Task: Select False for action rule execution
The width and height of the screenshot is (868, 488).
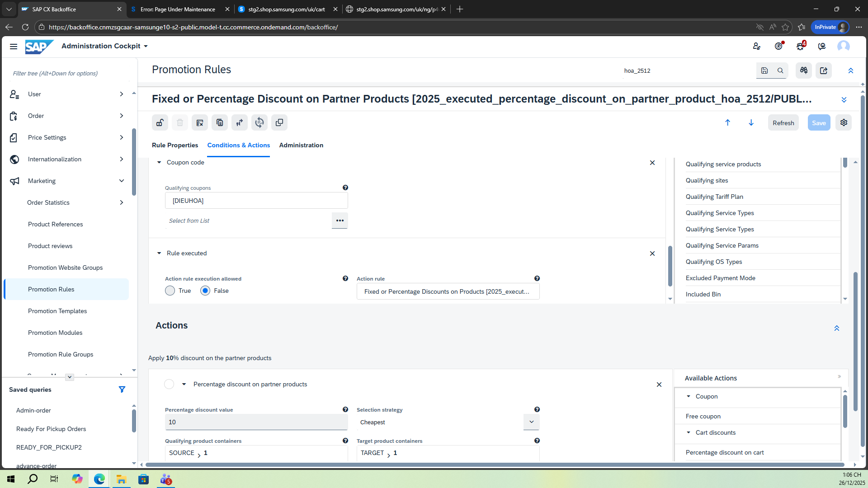Action: pos(205,291)
